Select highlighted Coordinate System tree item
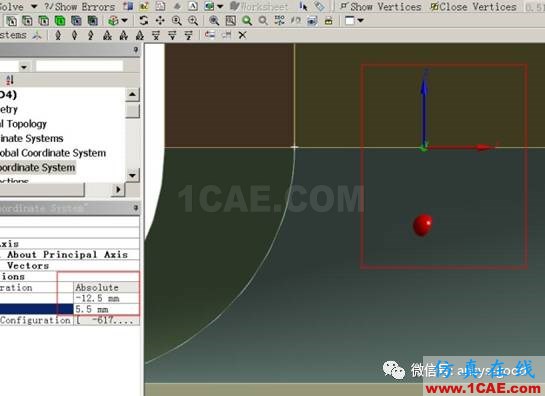545x396 pixels. (x=38, y=168)
